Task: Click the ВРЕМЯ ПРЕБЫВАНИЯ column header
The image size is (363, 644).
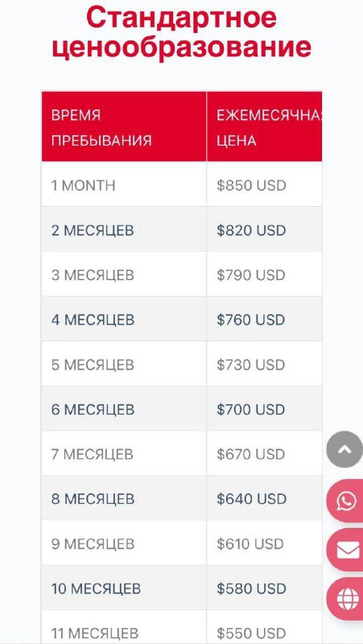Action: 124,126
